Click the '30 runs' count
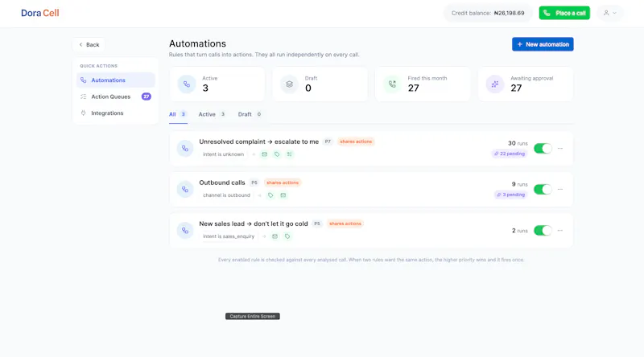 pos(518,143)
